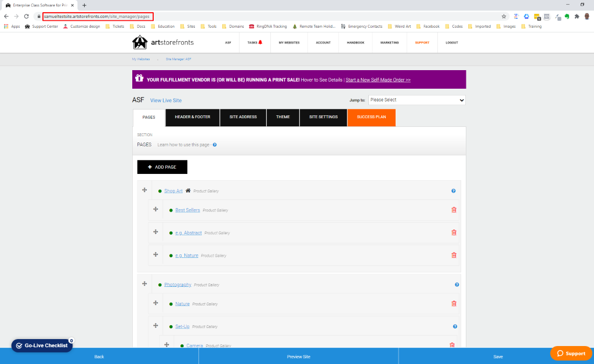Open the browser extensions puzzle icon
The height and width of the screenshot is (364, 594).
(577, 16)
